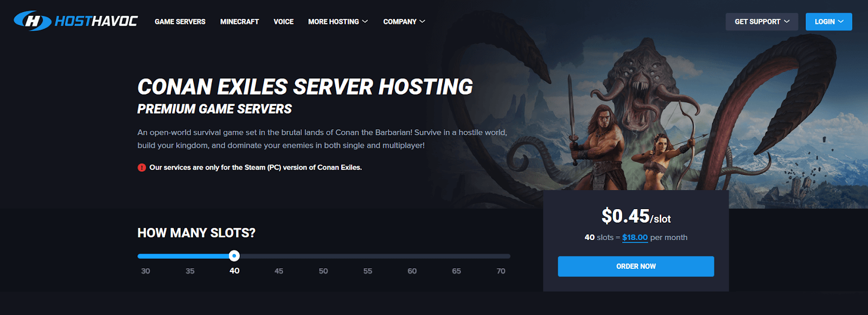This screenshot has width=868, height=315.
Task: Click the Conan Exiles Server Hosting heading
Action: click(305, 87)
